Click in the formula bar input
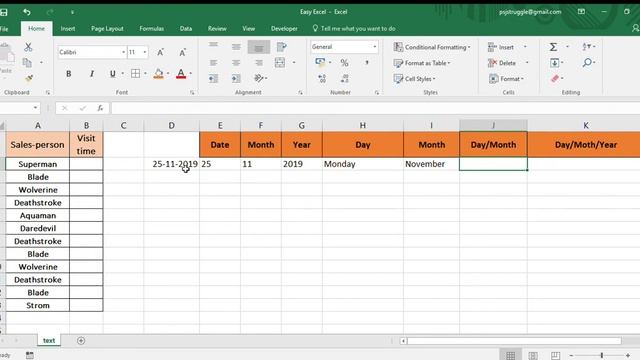Screen dimensions: 640x360 [x=376, y=108]
